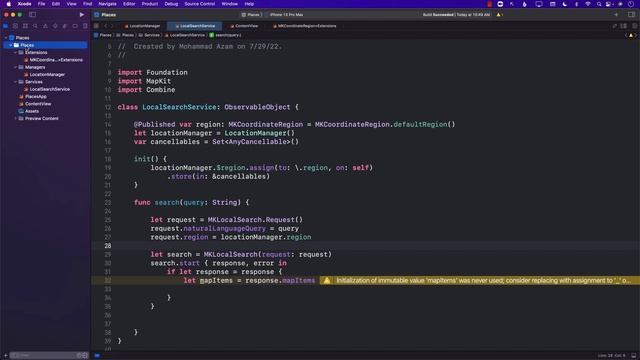Open the Find navigator magnifier icon
The width and height of the screenshot is (640, 360).
tap(35, 26)
